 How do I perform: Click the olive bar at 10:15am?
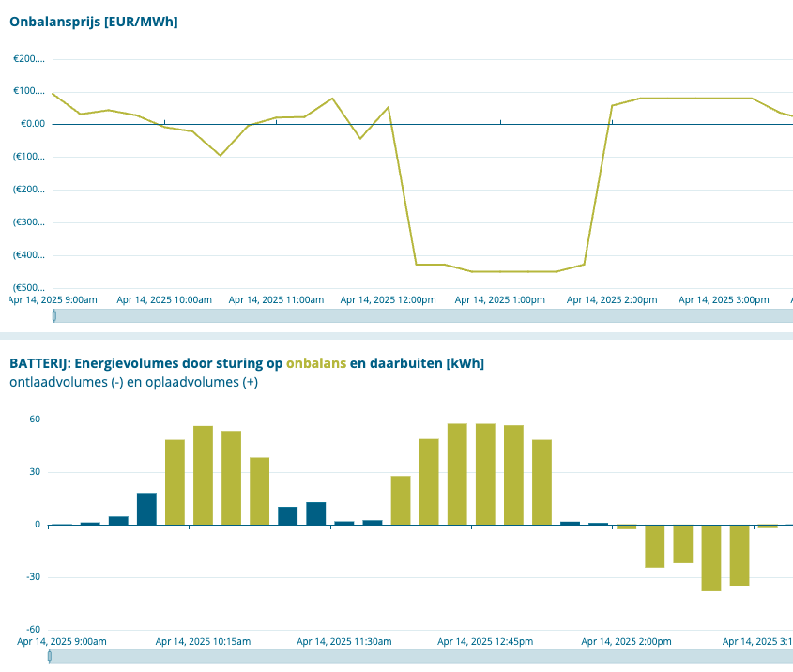pyautogui.click(x=203, y=476)
